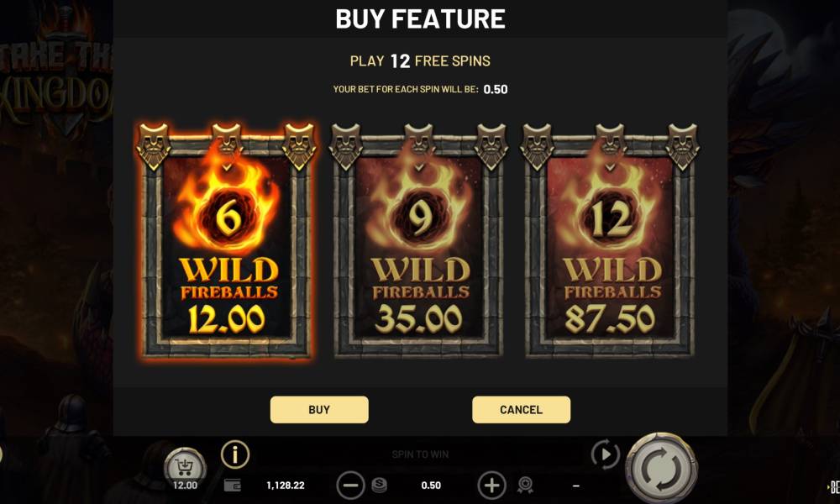Select the 6 Wild Fireballs option

(226, 241)
